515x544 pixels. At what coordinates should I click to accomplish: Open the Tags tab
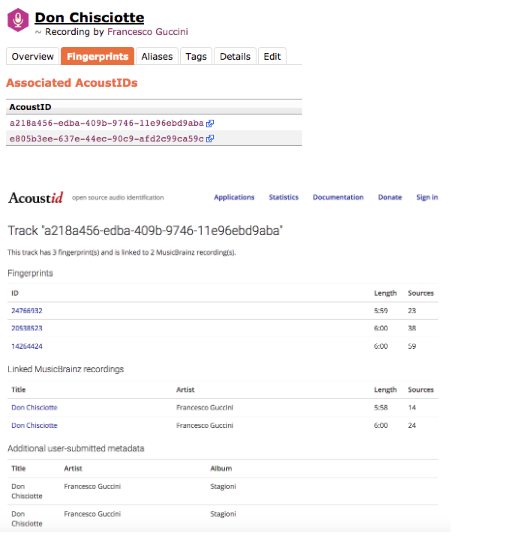[x=196, y=56]
